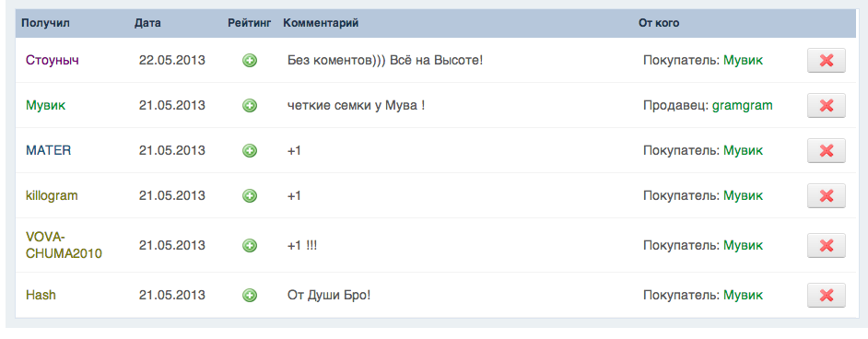Click green plus icon in killogram row

pos(250,195)
